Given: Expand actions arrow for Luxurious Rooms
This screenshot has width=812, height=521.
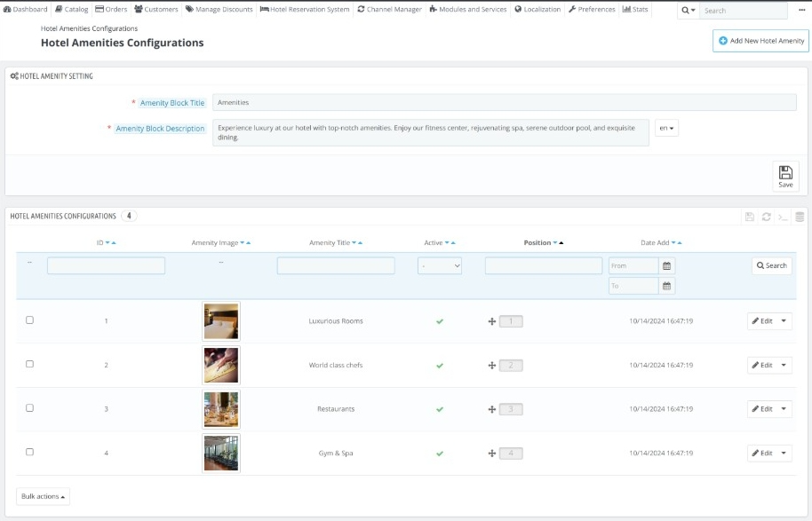Looking at the screenshot, I should [x=784, y=320].
